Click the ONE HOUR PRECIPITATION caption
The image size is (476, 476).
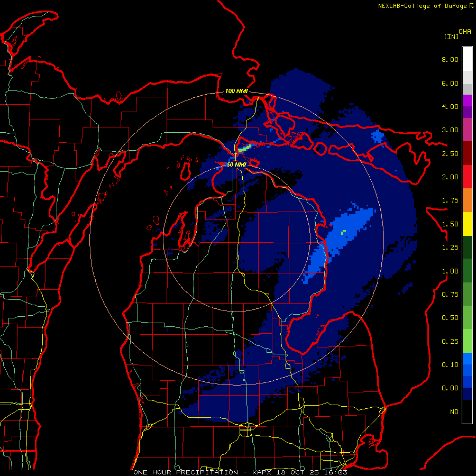pos(186,472)
